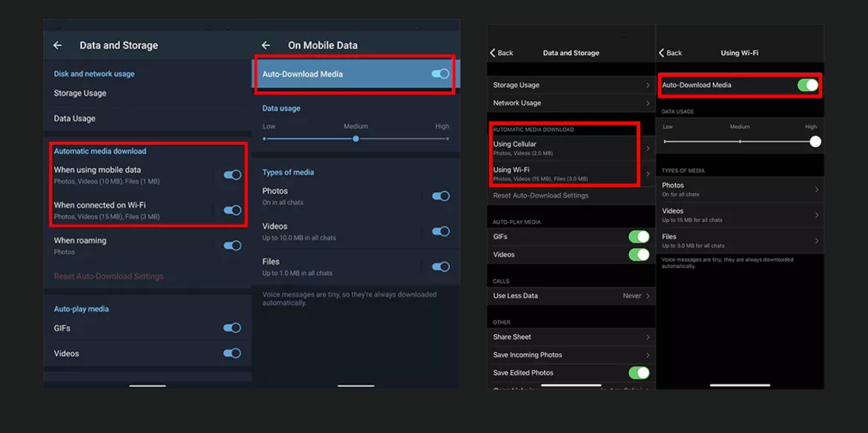The height and width of the screenshot is (433, 868).
Task: Disable Auto-Download Media on Using Wi-Fi screen
Action: point(807,85)
